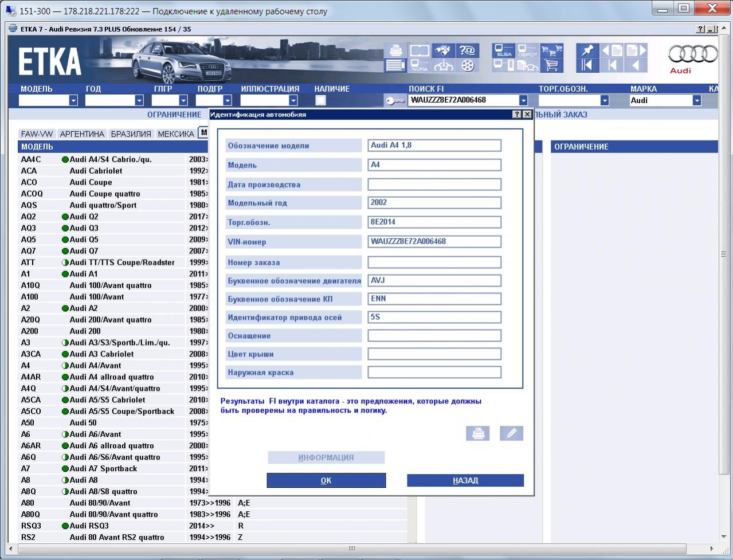Select the A1 Audi A1 row
The width and height of the screenshot is (733, 560).
pos(113,274)
